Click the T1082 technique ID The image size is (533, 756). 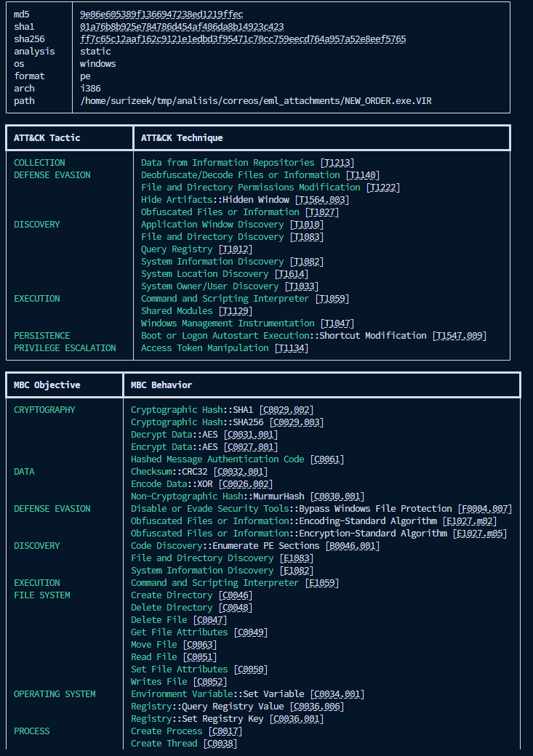click(307, 261)
